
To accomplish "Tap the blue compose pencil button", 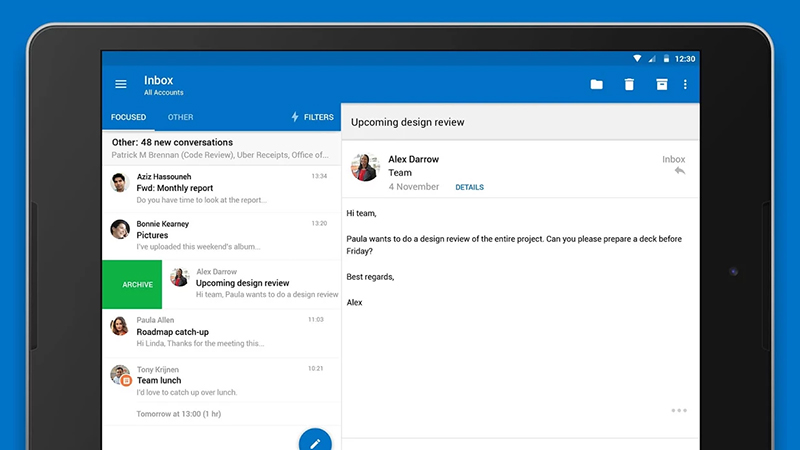I will point(315,442).
